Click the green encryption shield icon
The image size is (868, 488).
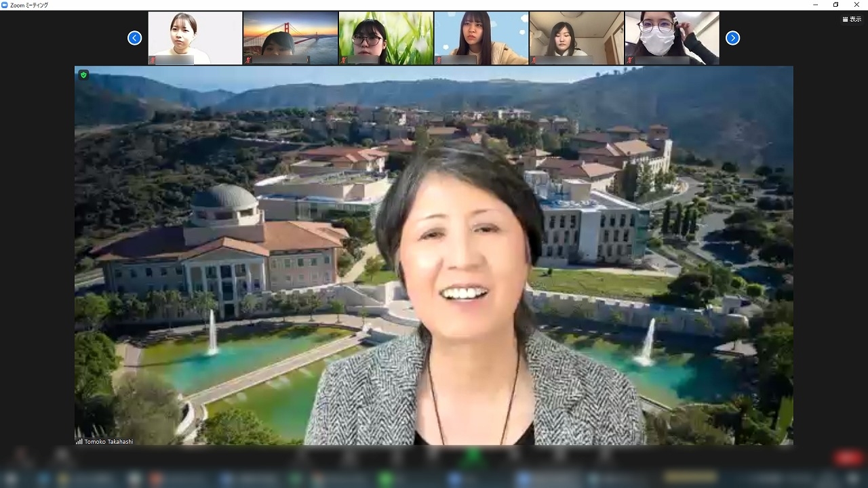[83, 75]
